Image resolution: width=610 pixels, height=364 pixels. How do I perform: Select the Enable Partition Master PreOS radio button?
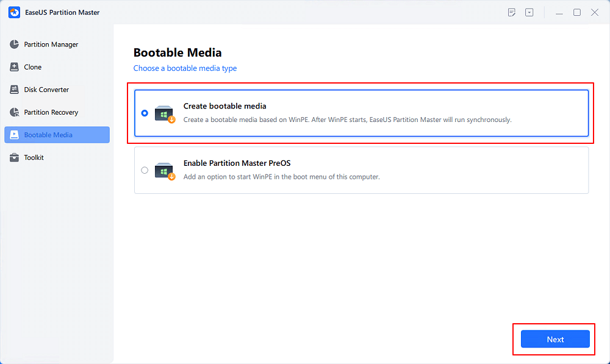tap(145, 170)
